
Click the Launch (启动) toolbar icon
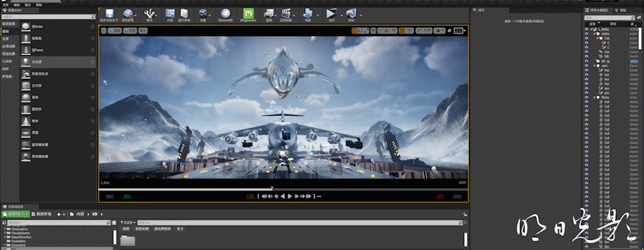tap(351, 13)
